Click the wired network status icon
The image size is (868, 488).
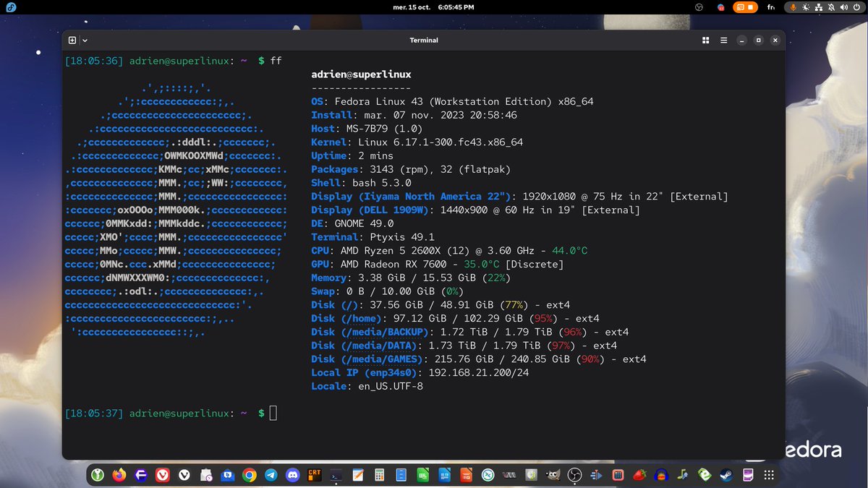(818, 7)
